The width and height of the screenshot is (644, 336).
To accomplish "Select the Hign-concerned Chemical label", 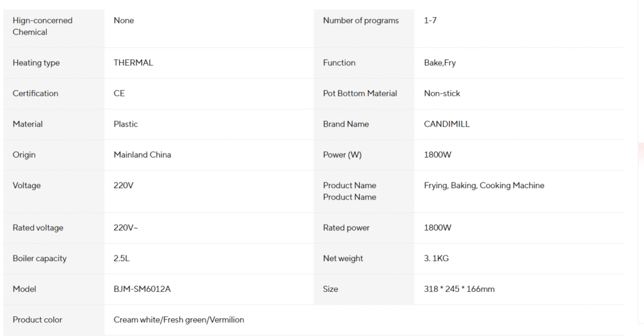I will [x=42, y=26].
